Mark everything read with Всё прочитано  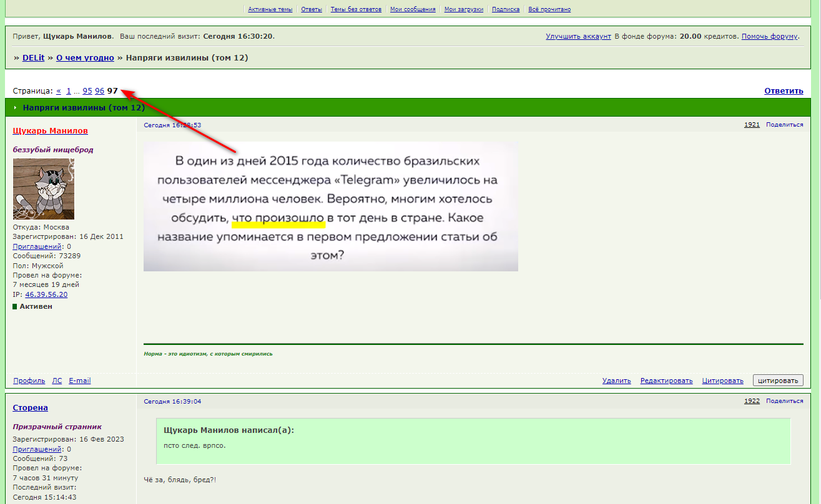click(x=549, y=9)
